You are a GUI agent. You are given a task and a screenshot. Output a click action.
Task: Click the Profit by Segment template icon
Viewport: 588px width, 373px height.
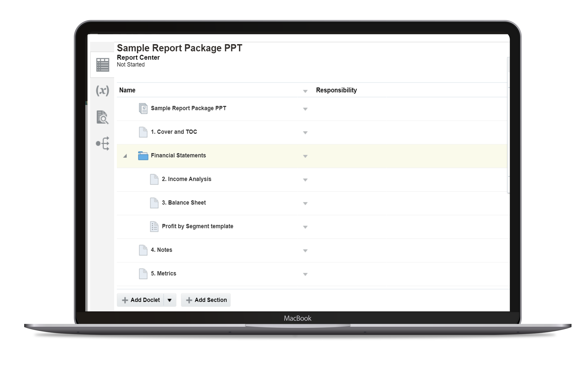154,226
